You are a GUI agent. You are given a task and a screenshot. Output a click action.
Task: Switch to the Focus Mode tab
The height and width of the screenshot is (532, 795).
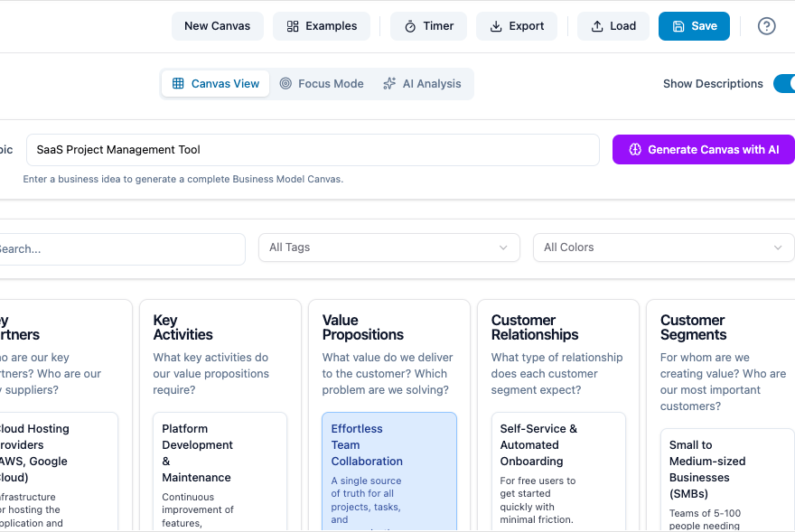322,83
